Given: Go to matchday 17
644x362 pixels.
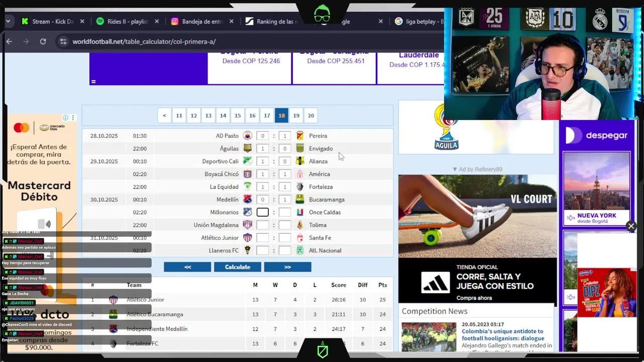Looking at the screenshot, I should (267, 116).
